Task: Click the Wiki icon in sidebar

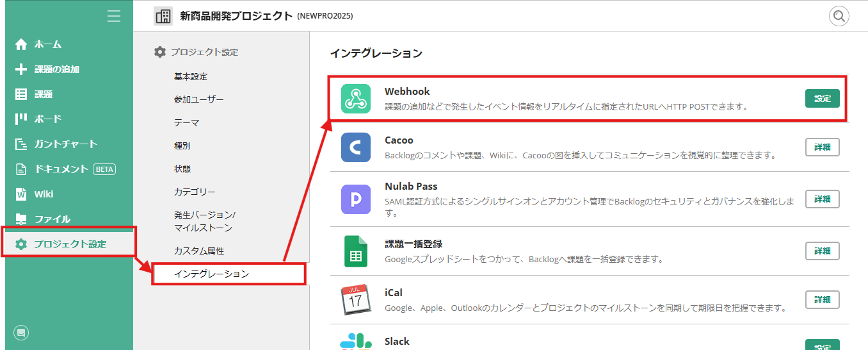Action: point(21,194)
